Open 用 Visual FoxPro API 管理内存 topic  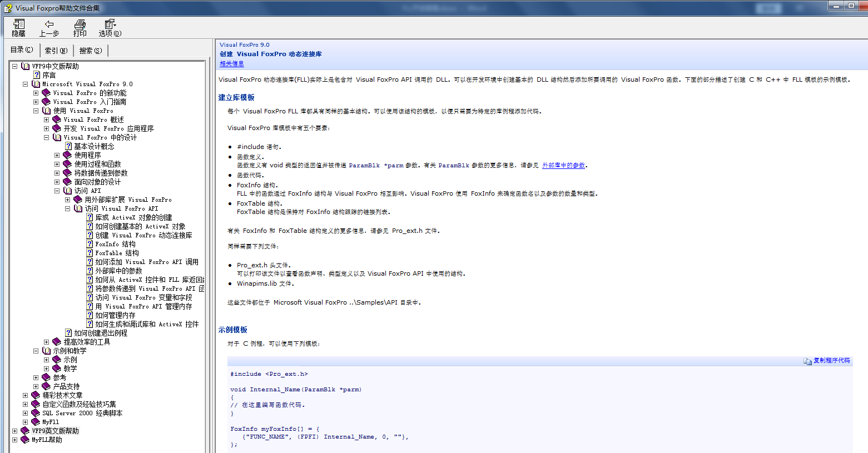[143, 306]
